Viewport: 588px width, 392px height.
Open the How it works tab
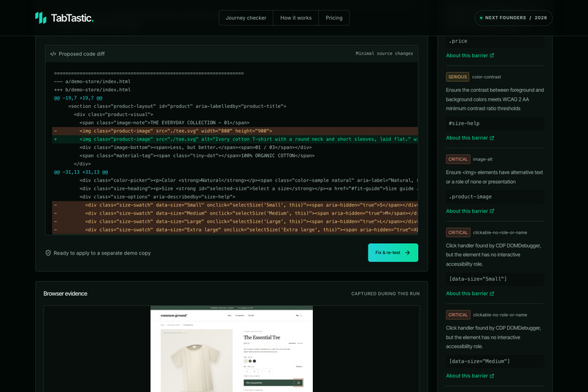pyautogui.click(x=296, y=18)
